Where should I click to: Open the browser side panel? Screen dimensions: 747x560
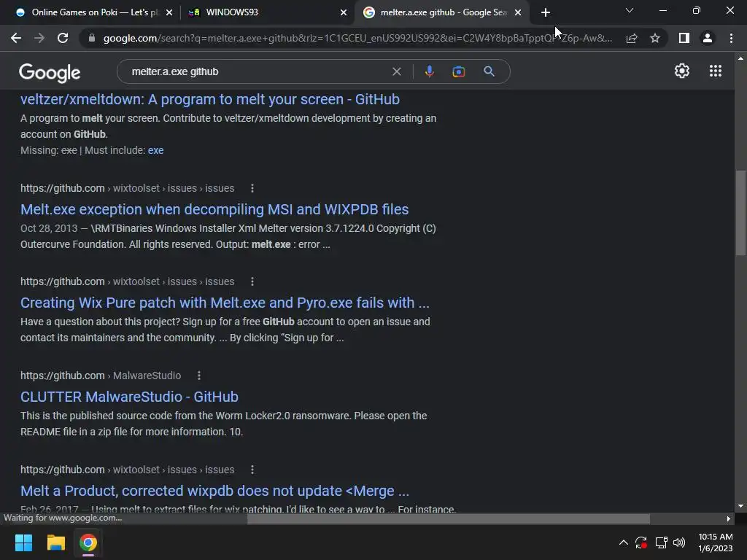(x=684, y=38)
